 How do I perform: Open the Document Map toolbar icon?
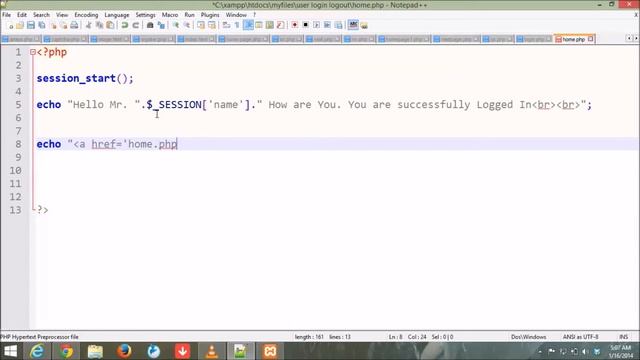click(270, 25)
